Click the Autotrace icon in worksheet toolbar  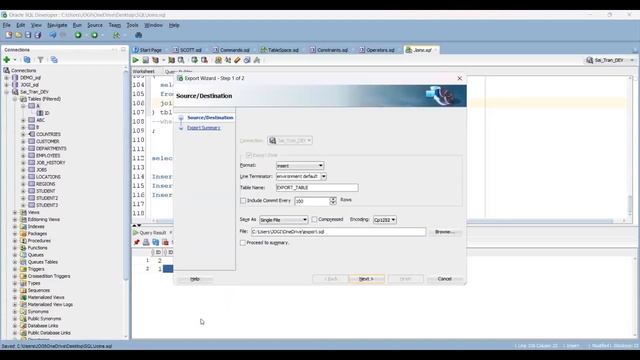coord(171,60)
